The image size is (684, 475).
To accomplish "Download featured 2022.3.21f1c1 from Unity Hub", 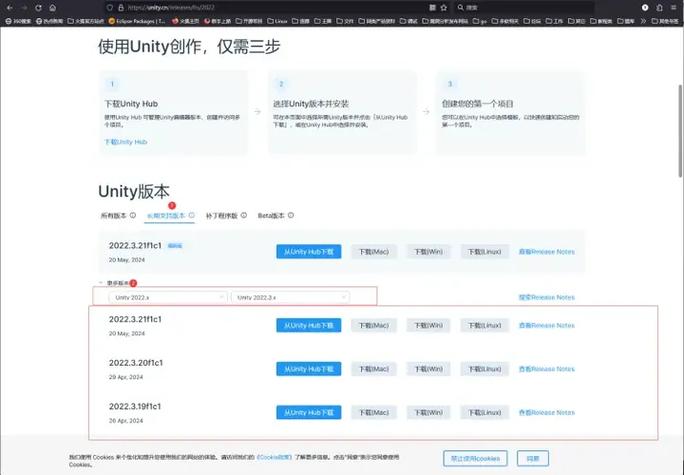I will click(309, 252).
